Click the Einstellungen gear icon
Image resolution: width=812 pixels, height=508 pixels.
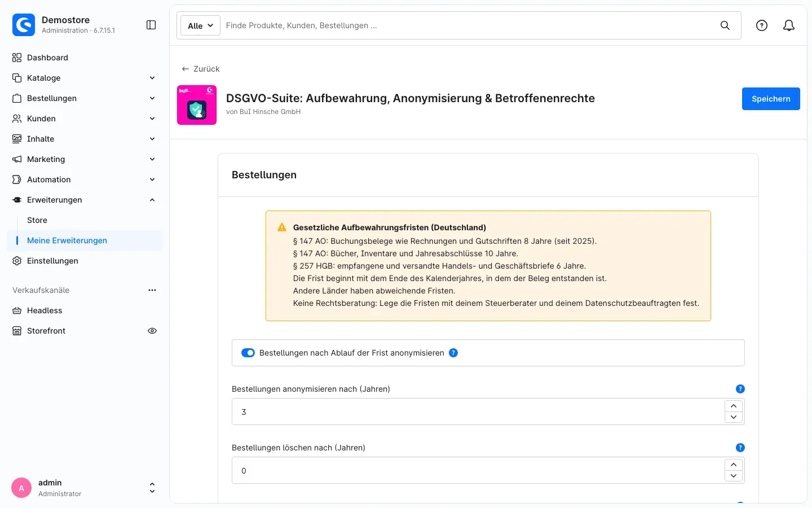pyautogui.click(x=17, y=261)
